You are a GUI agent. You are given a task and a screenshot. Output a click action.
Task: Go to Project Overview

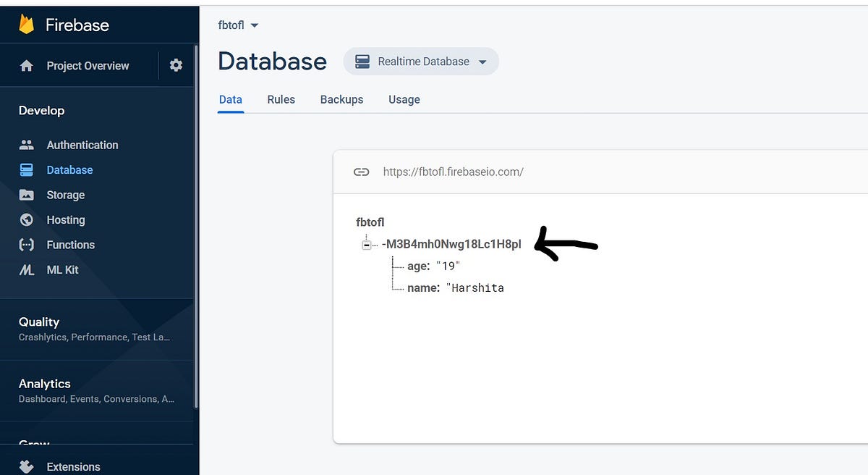88,64
